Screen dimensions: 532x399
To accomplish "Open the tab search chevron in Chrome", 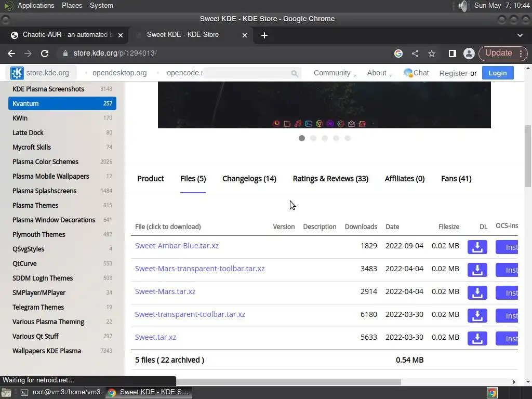I will (520, 35).
